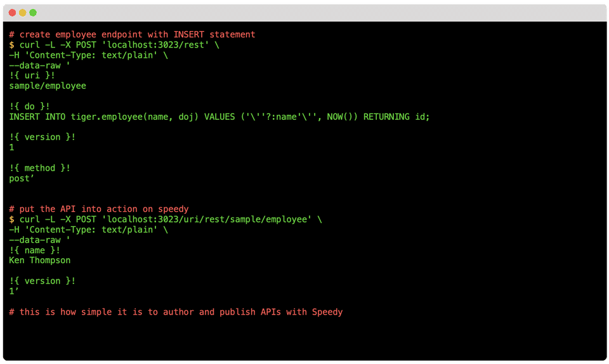Click the curl line for 'localhost:3023/rest'
This screenshot has height=364, width=609.
(x=114, y=45)
